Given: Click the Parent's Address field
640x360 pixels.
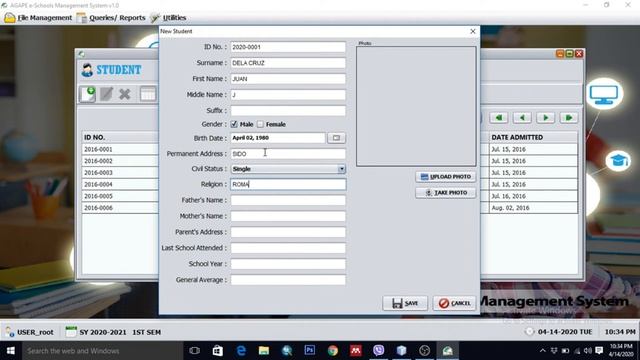Looking at the screenshot, I should click(x=288, y=232).
